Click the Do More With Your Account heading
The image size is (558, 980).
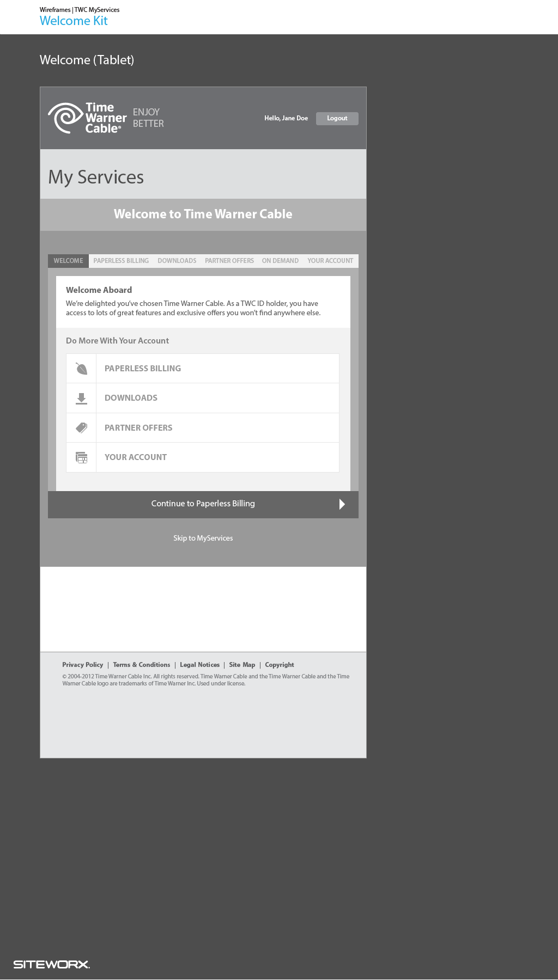point(118,341)
